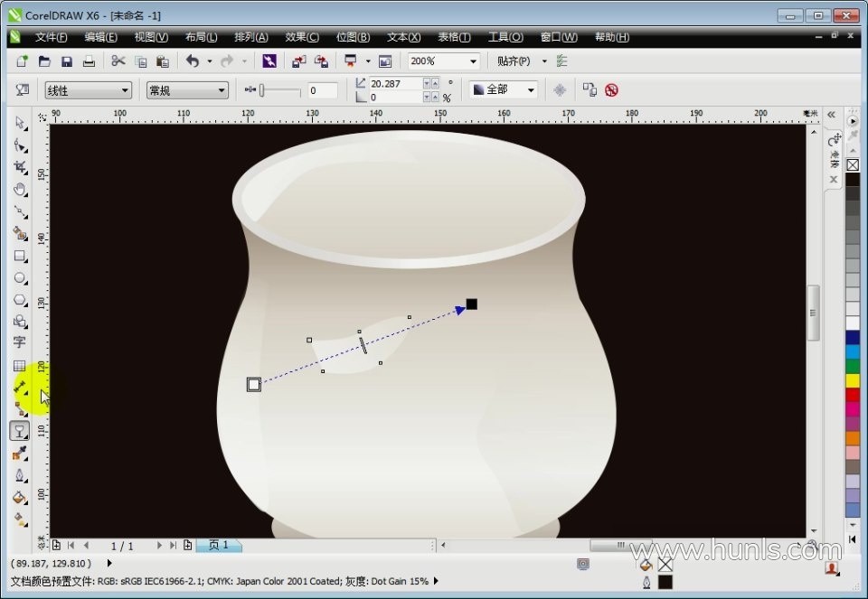
Task: Expand the transparency type 线性 dropdown
Action: [x=124, y=90]
